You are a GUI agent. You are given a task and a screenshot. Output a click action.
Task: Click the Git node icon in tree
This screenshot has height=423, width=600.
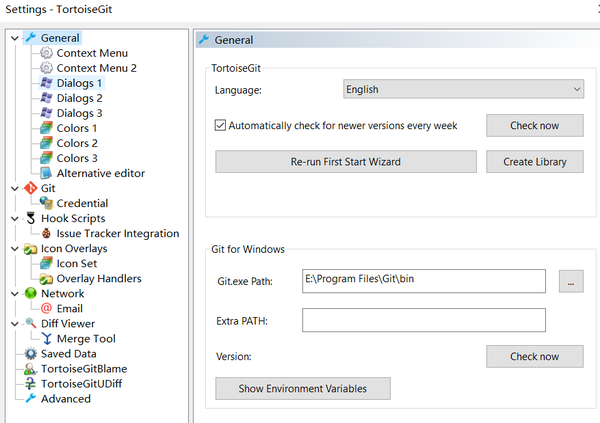30,188
